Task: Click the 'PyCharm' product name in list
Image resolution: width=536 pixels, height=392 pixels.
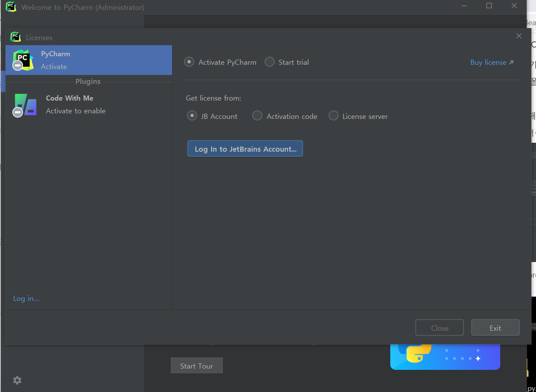Action: click(x=55, y=54)
